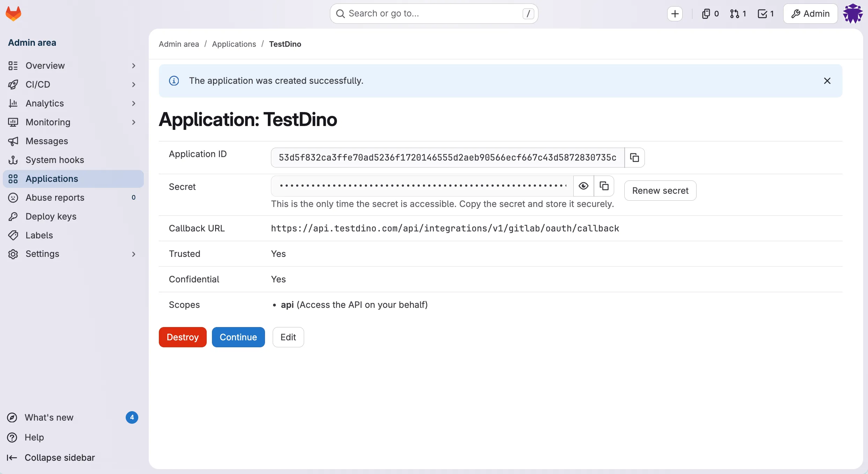The height and width of the screenshot is (474, 868).
Task: Reveal the hidden Secret with eye toggle
Action: (x=583, y=186)
